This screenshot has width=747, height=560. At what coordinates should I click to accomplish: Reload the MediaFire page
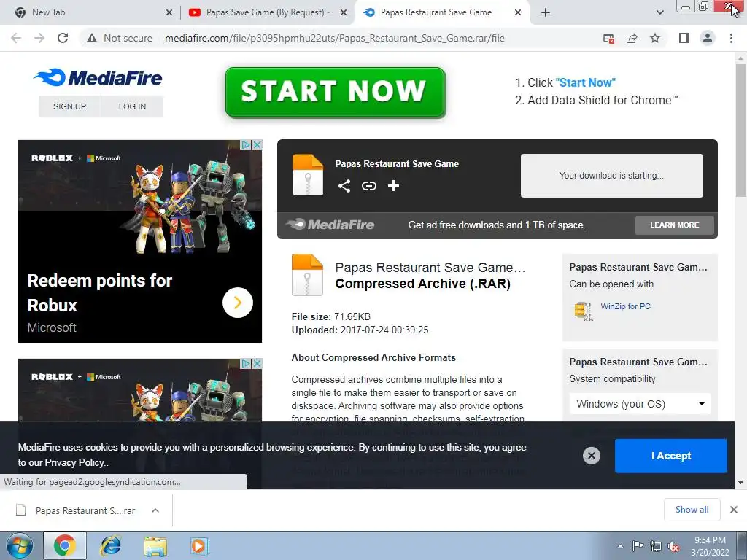tap(63, 38)
